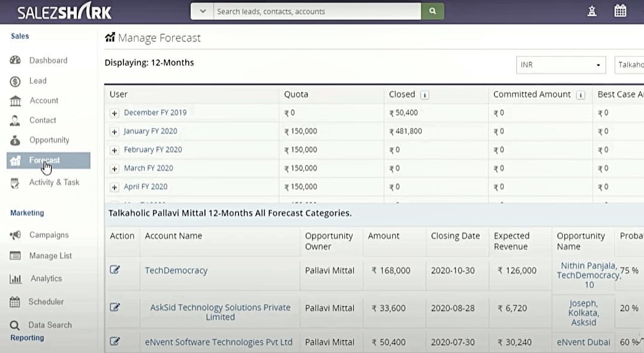The width and height of the screenshot is (644, 353).
Task: Edit the eNvent Software Technologies row
Action: [x=115, y=342]
